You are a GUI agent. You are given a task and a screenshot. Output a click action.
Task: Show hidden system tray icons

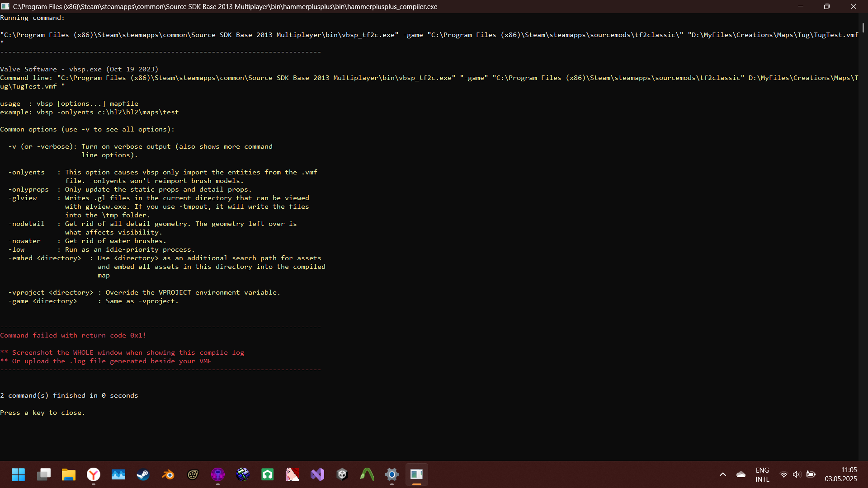point(723,474)
